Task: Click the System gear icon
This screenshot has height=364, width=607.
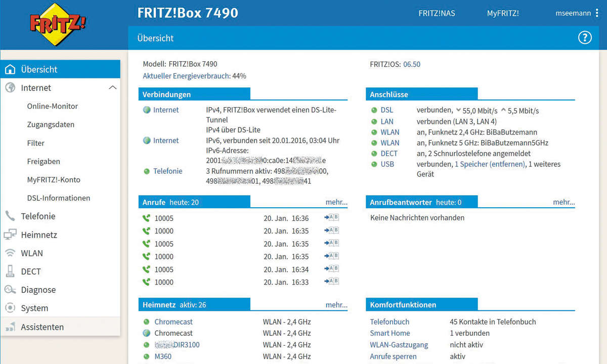Action: click(x=10, y=308)
